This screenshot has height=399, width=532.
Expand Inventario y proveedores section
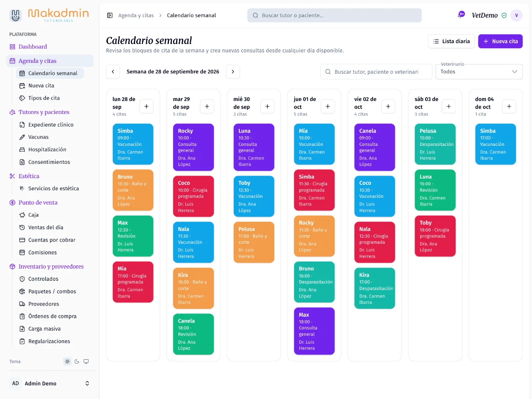click(49, 267)
